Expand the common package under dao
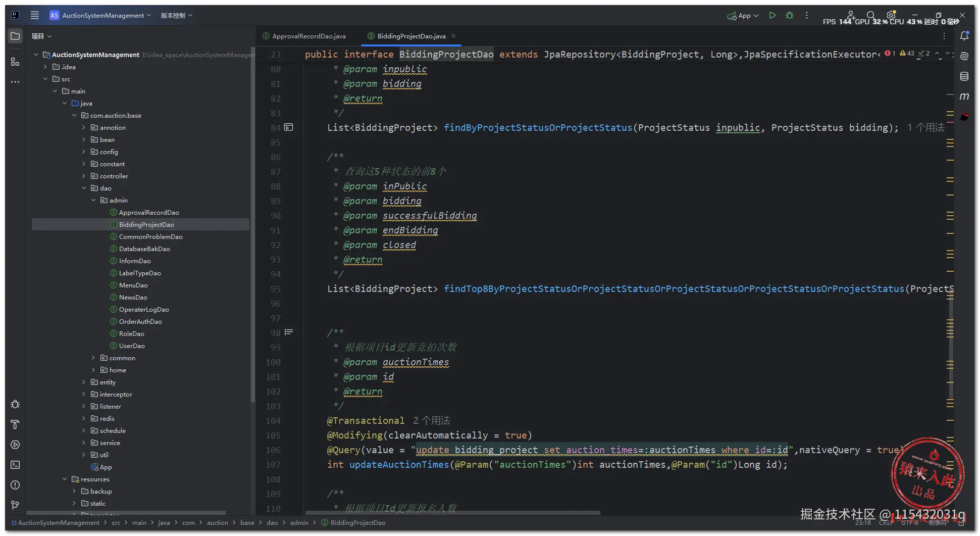 click(x=93, y=358)
